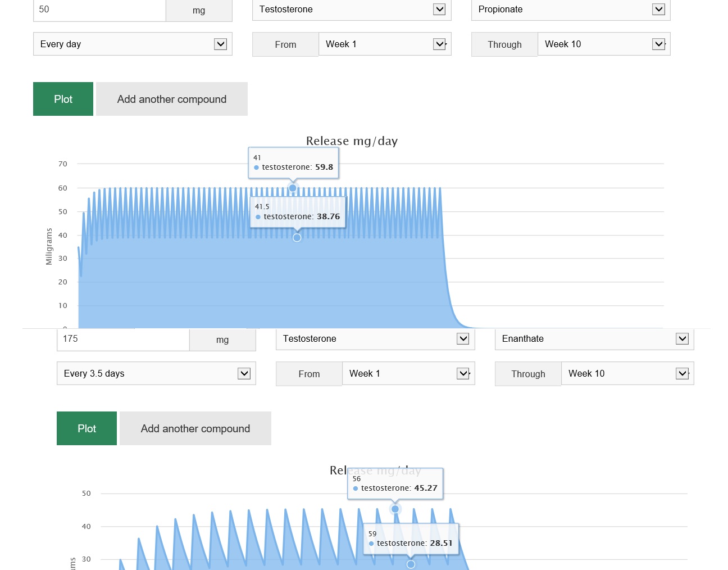Expand the Every day frequency dropdown
The image size is (728, 570).
tap(133, 44)
